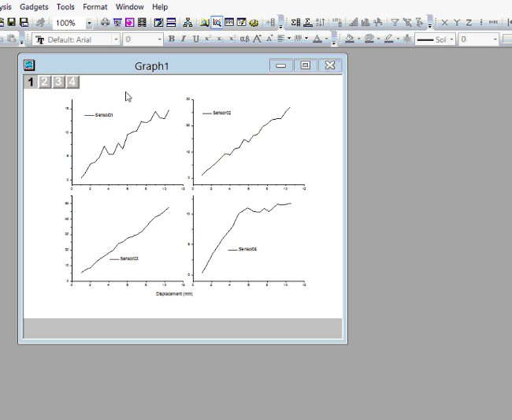The width and height of the screenshot is (512, 420).
Task: Click the Set as Z column icon
Action: coord(469,23)
